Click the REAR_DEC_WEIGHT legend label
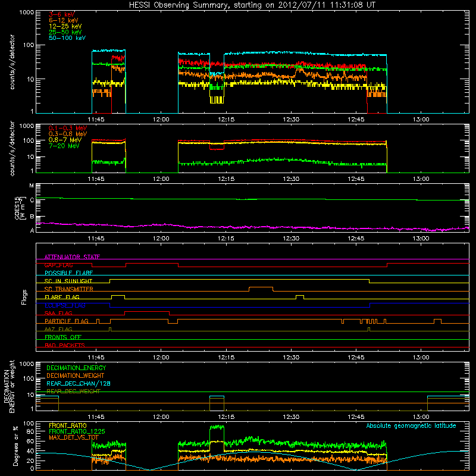Viewport: 476px width, 476px height. [73, 392]
